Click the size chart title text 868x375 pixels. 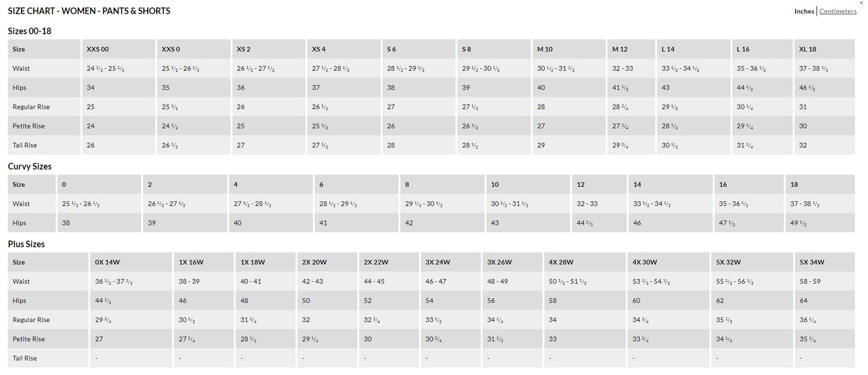tap(89, 11)
